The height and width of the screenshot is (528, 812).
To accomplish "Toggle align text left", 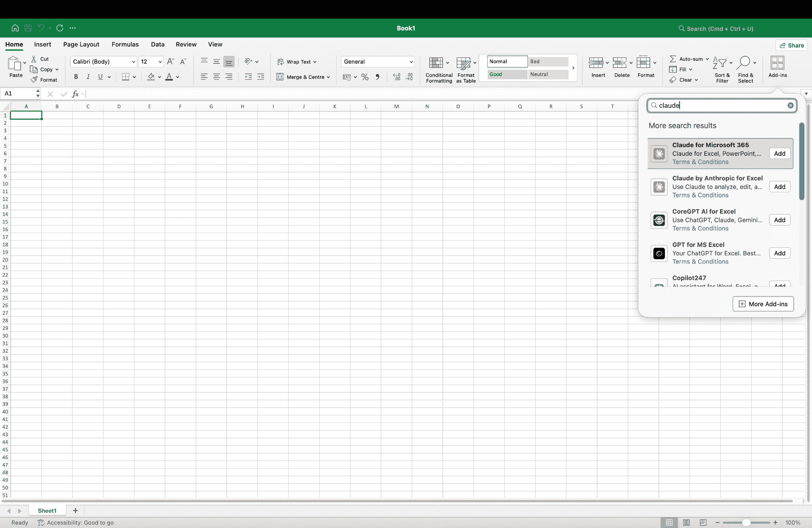I will (x=204, y=77).
